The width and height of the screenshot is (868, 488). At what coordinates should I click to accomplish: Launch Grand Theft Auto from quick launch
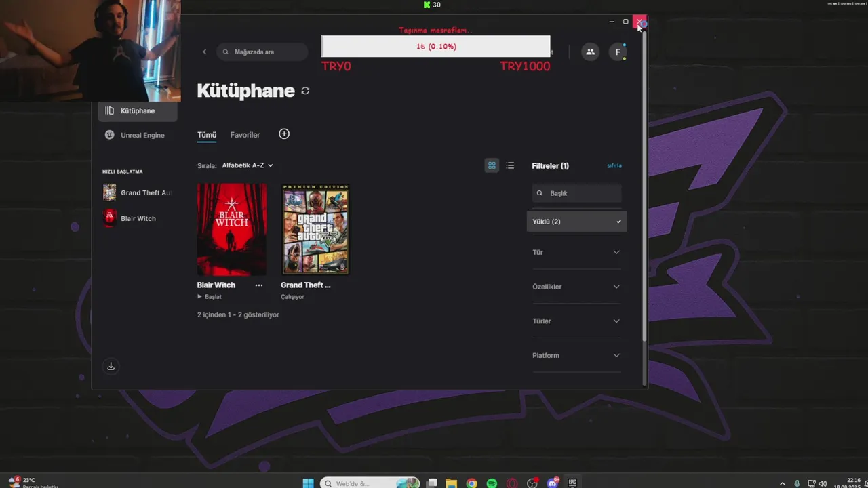pyautogui.click(x=138, y=192)
